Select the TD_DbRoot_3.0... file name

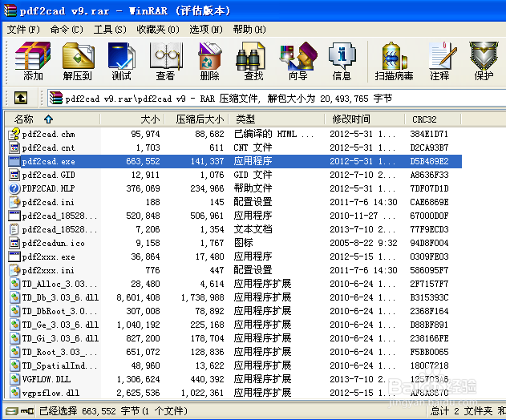coord(59,311)
